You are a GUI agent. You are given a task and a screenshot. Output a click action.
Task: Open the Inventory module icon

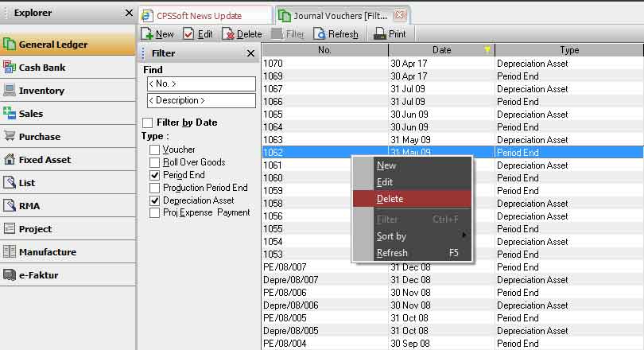pyautogui.click(x=10, y=91)
